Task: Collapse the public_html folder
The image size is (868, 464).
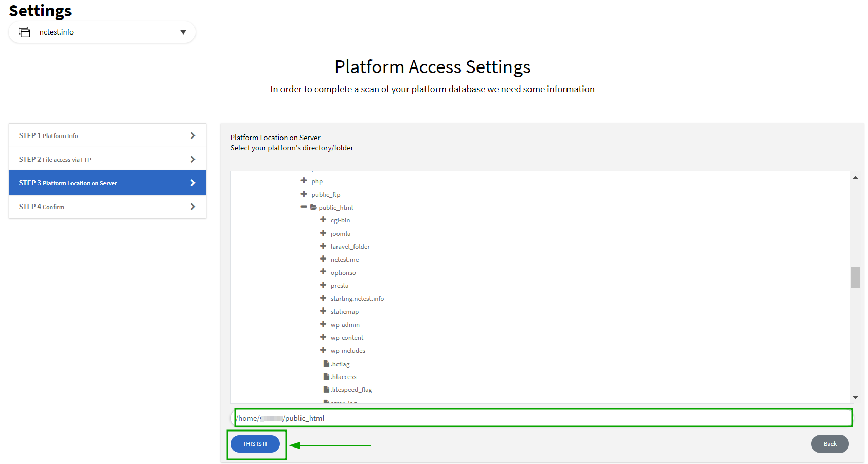Action: (303, 207)
